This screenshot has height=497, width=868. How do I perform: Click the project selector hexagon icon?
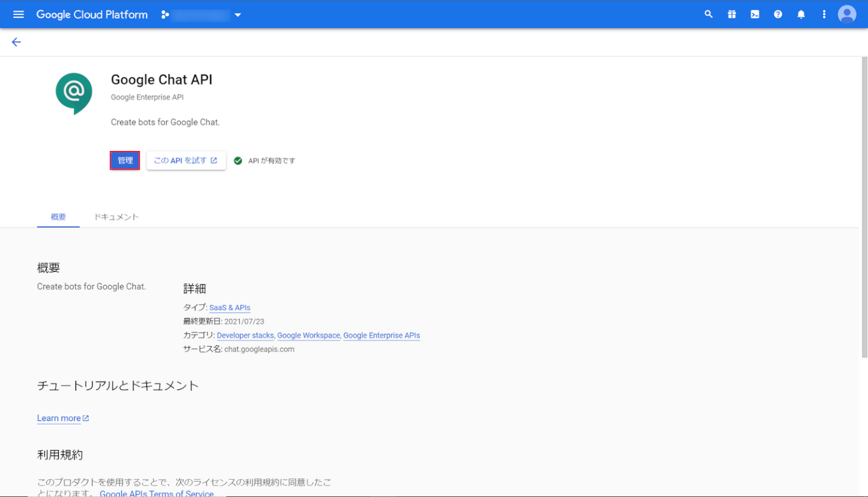click(x=165, y=14)
